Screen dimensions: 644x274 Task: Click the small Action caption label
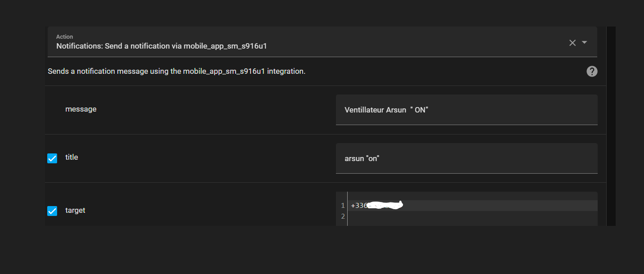tap(64, 37)
